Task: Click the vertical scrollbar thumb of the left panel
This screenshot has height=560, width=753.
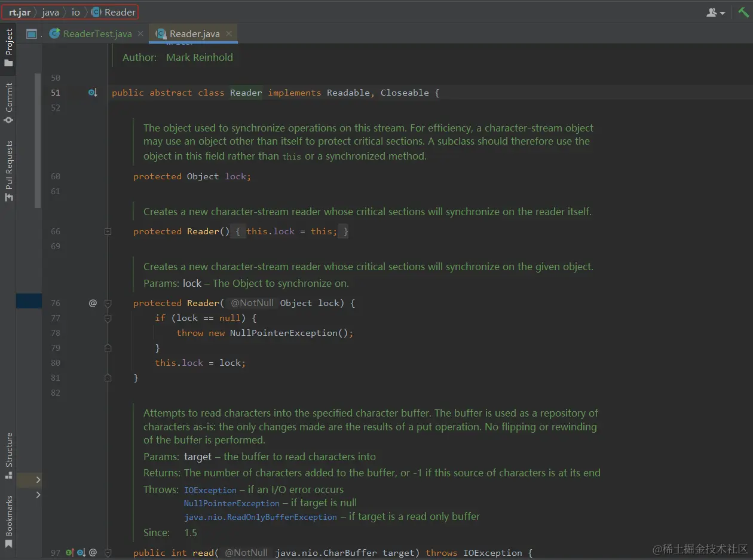Action: click(x=38, y=140)
